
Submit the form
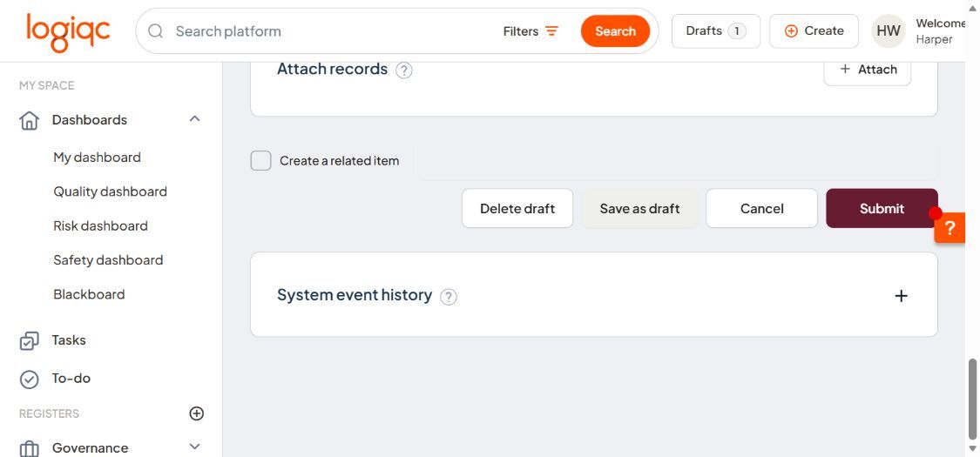pyautogui.click(x=882, y=209)
